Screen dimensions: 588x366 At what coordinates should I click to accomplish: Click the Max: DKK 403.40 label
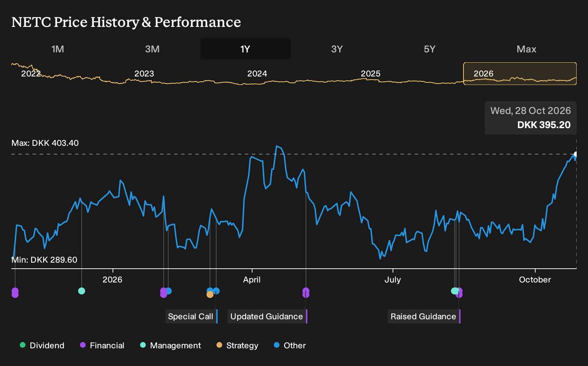click(x=45, y=143)
